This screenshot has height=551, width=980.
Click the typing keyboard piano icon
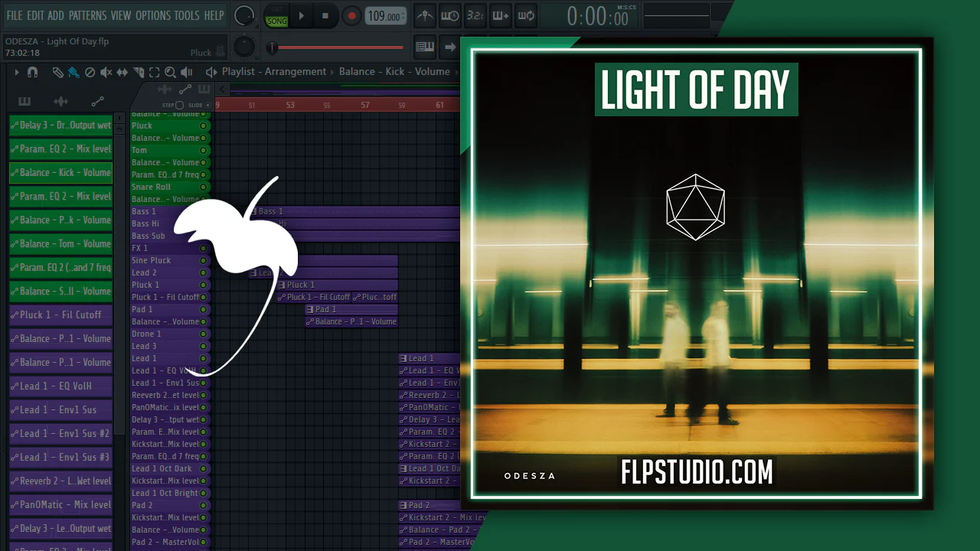point(425,47)
